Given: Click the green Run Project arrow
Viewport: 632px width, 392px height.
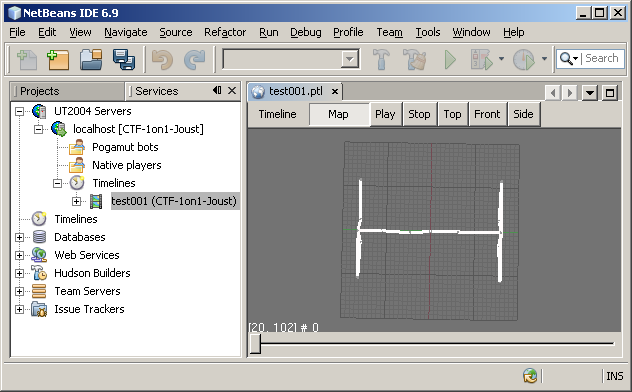Looking at the screenshot, I should pyautogui.click(x=450, y=60).
